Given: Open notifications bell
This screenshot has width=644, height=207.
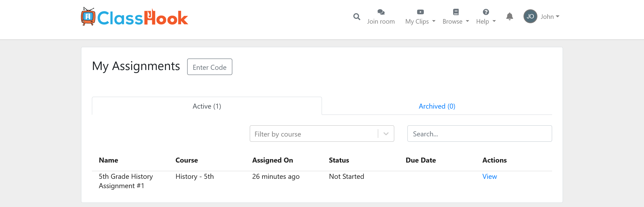Looking at the screenshot, I should coord(509,16).
